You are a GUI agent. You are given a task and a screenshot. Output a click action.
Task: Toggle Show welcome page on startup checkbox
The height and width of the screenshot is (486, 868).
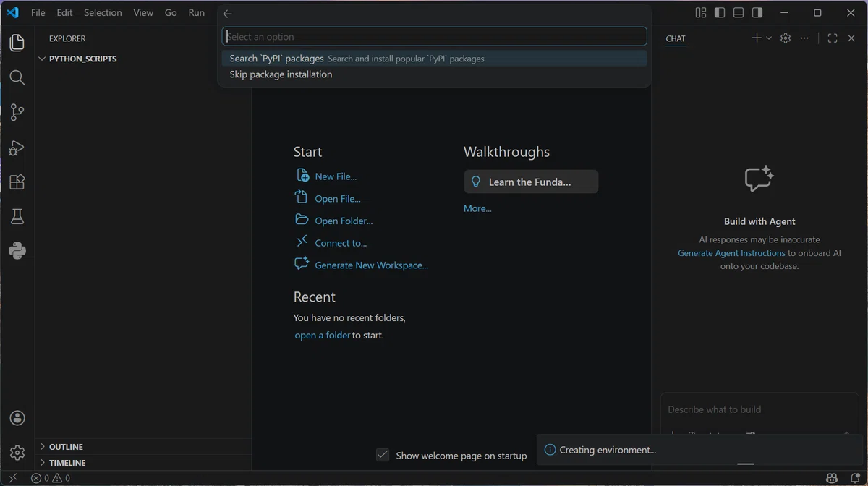383,455
